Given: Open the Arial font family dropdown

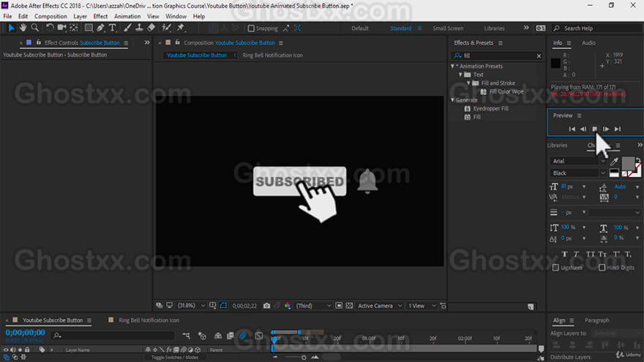Looking at the screenshot, I should [x=578, y=162].
